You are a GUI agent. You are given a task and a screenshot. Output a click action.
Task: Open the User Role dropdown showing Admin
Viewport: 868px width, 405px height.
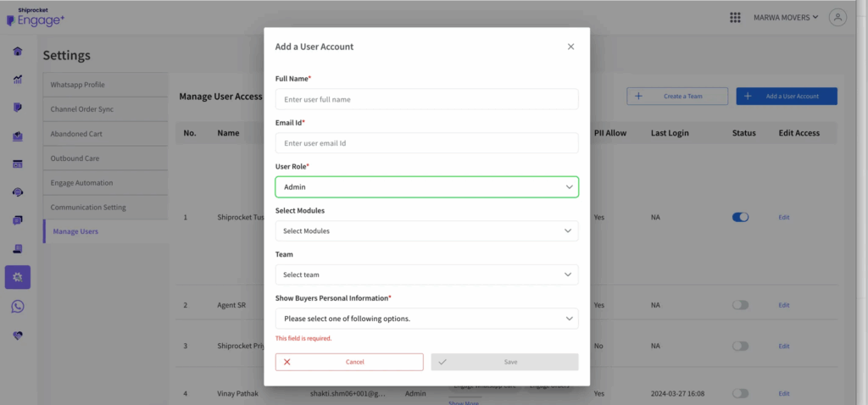(x=426, y=186)
